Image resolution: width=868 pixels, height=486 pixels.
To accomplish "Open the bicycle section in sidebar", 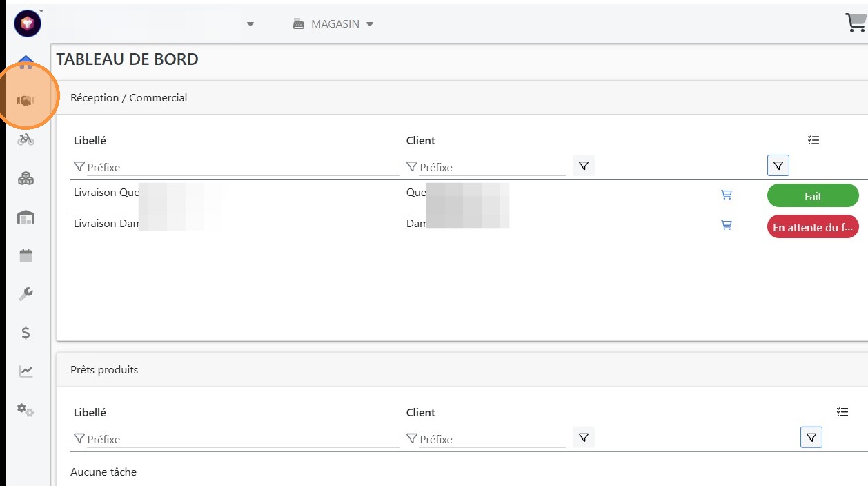I will pos(26,139).
